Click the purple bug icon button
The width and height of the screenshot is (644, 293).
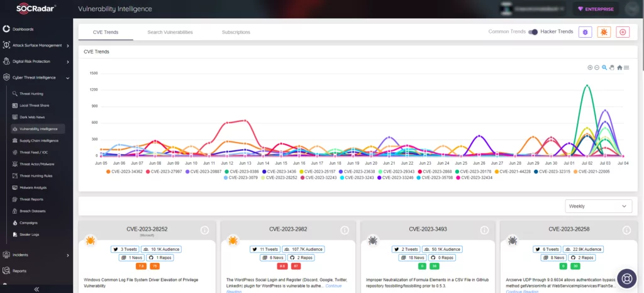click(585, 32)
